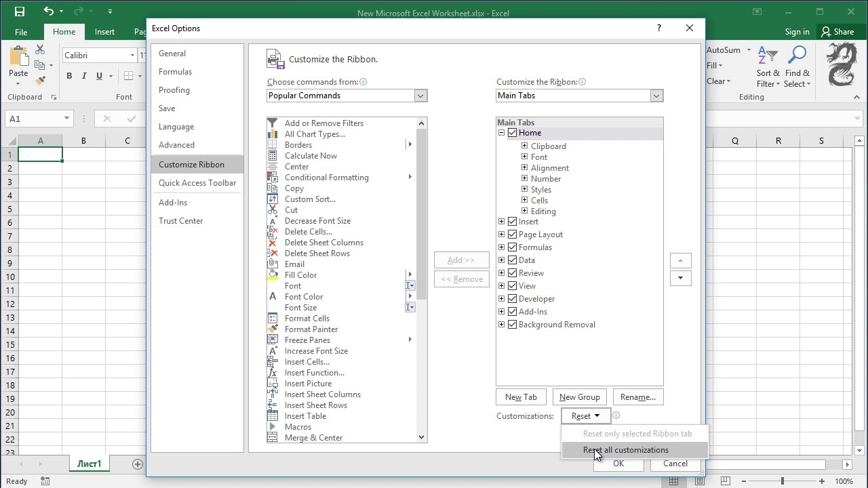
Task: Open the Proofing options category
Action: pos(197,90)
